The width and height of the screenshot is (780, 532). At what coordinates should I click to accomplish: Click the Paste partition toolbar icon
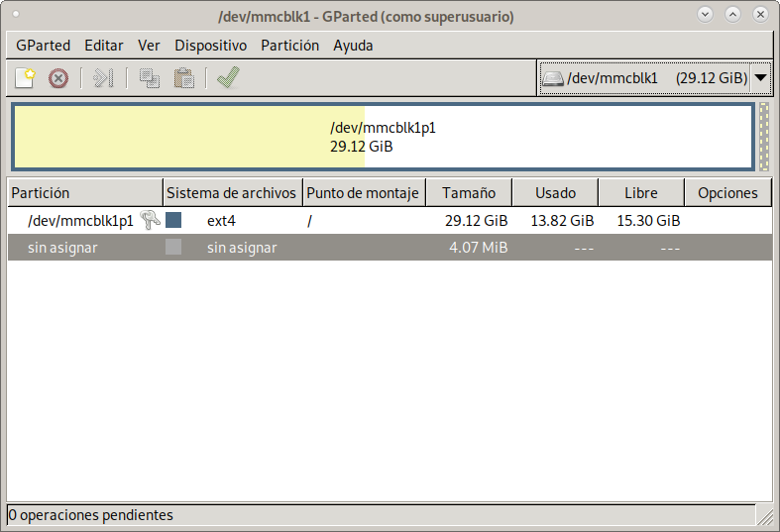tap(183, 78)
